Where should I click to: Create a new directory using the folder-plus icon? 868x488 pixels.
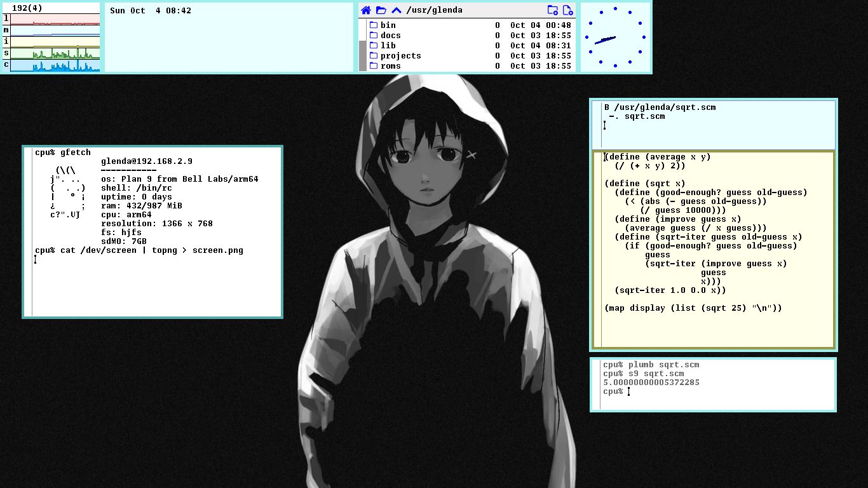(x=552, y=10)
